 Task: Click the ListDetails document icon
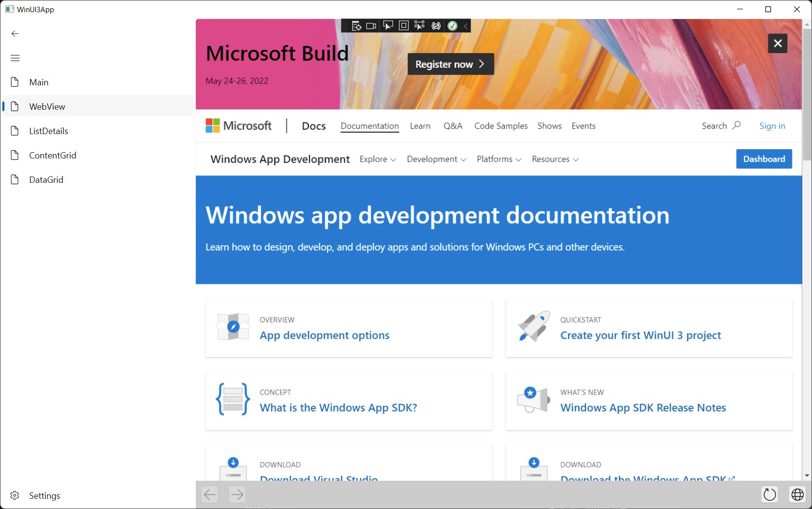coord(15,131)
